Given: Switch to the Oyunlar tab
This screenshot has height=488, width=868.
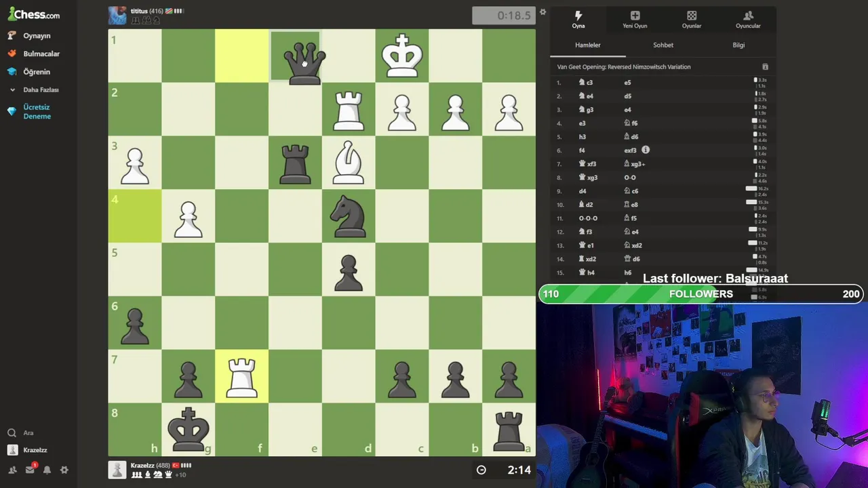Looking at the screenshot, I should 692,19.
